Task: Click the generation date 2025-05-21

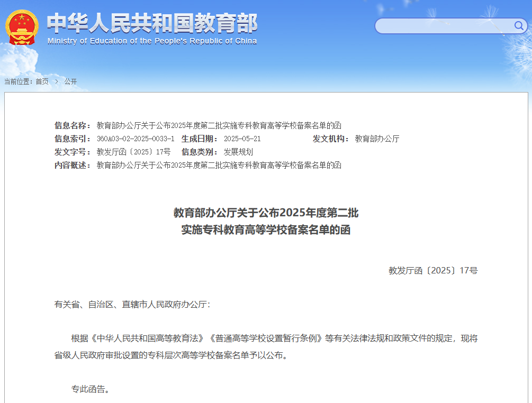Action: [242, 139]
